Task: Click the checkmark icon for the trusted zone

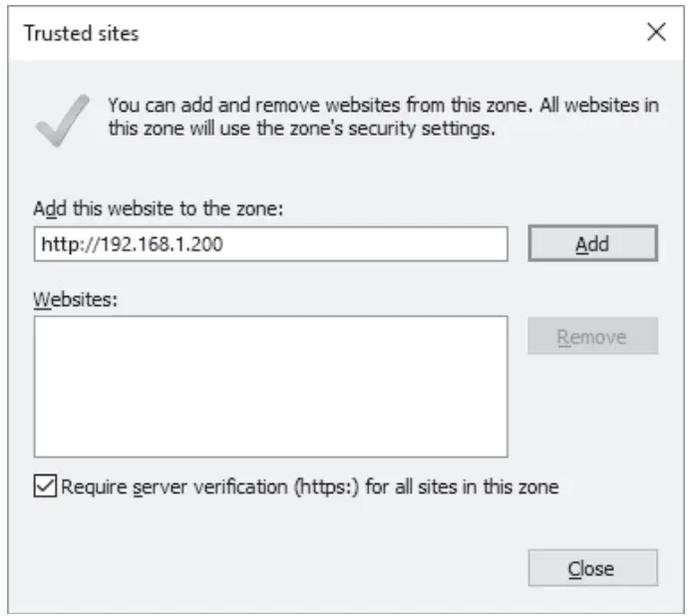Action: 62,120
